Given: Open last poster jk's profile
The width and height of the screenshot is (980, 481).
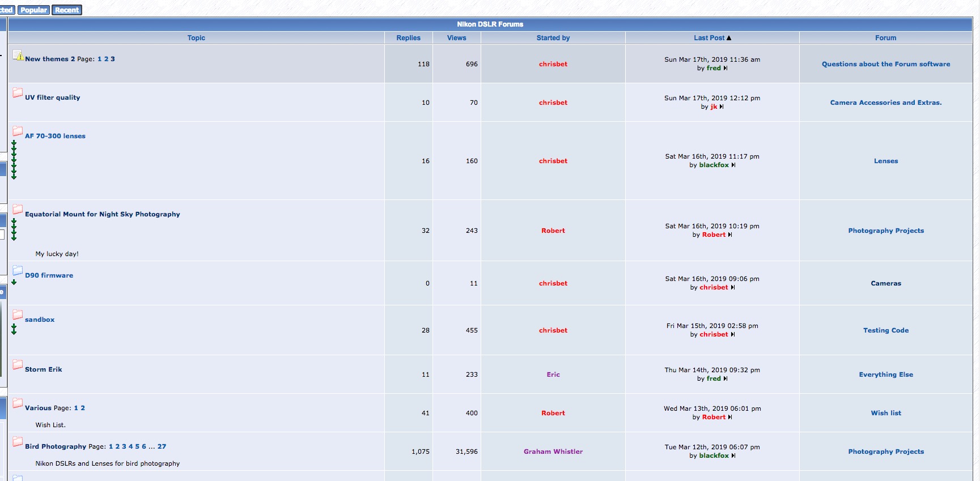Looking at the screenshot, I should [714, 107].
